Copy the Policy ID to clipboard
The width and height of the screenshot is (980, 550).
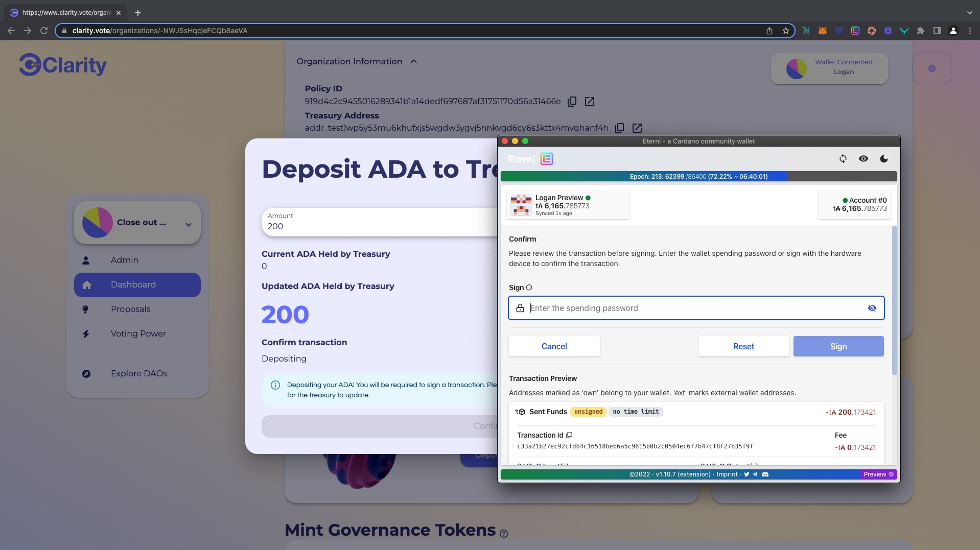click(x=572, y=102)
